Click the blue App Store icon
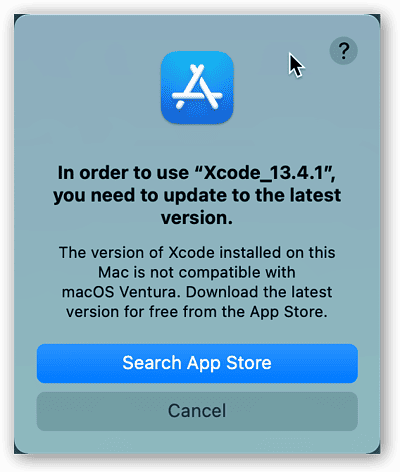The image size is (400, 472). click(x=197, y=87)
